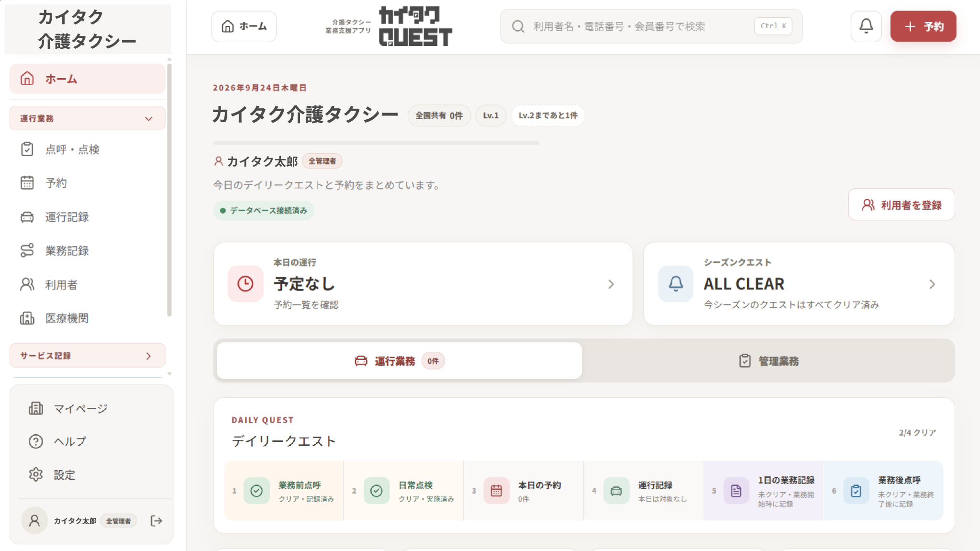This screenshot has height=551, width=980.
Task: Click the clock icon in 本日の運行
Action: pos(245,284)
